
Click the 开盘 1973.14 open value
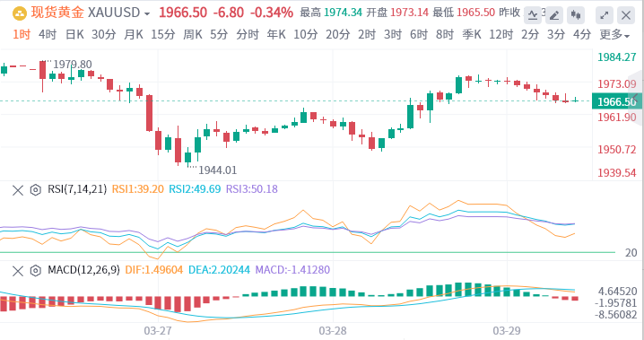(x=397, y=13)
